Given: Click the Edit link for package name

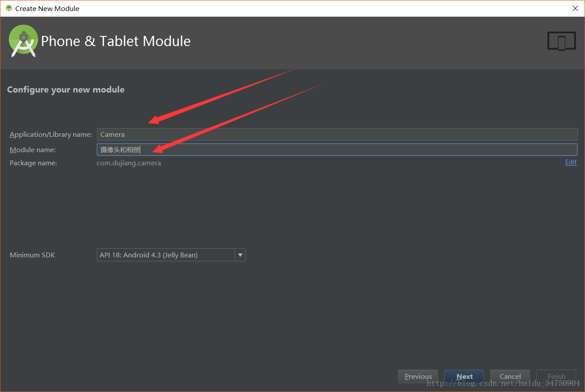Looking at the screenshot, I should [x=571, y=162].
